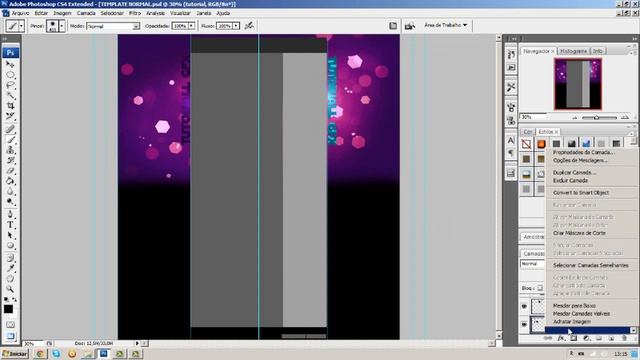Open the Imagem menu
The image size is (640, 360).
coord(62,13)
